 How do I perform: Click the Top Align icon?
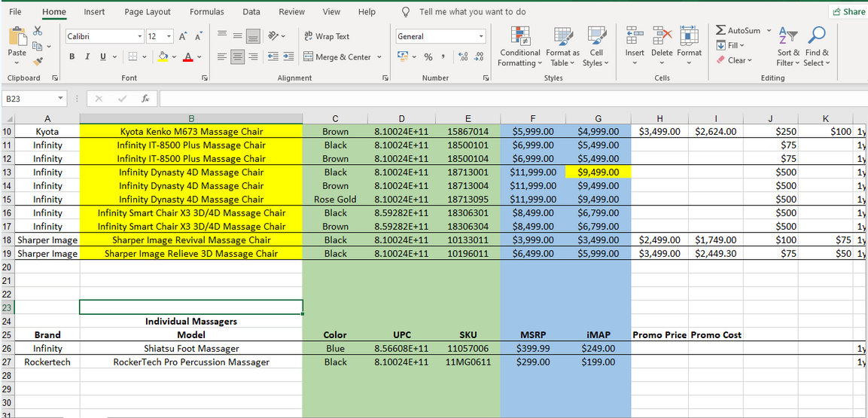click(222, 36)
